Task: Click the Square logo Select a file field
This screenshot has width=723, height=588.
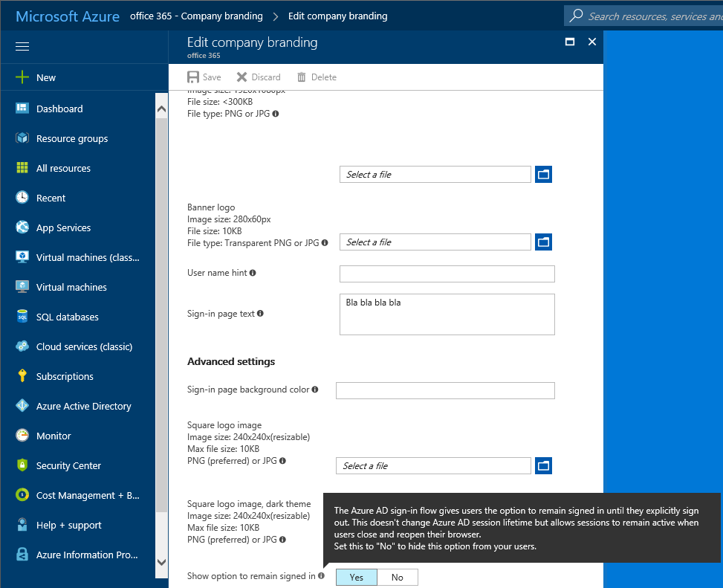Action: 433,466
